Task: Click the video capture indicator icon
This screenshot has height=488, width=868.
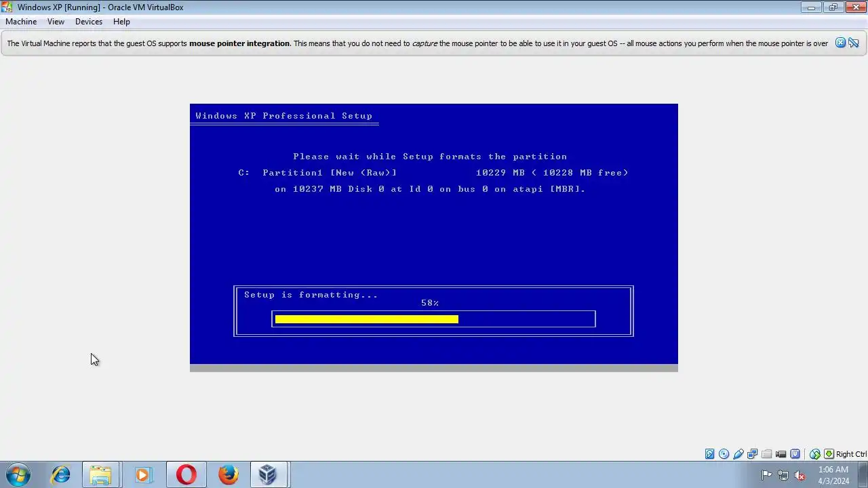Action: (x=781, y=454)
